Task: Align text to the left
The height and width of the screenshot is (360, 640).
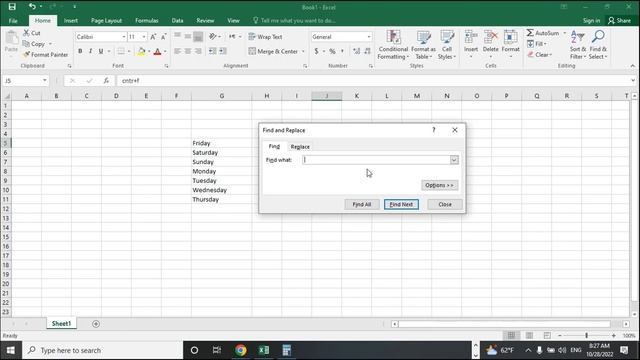Action: coord(177,51)
